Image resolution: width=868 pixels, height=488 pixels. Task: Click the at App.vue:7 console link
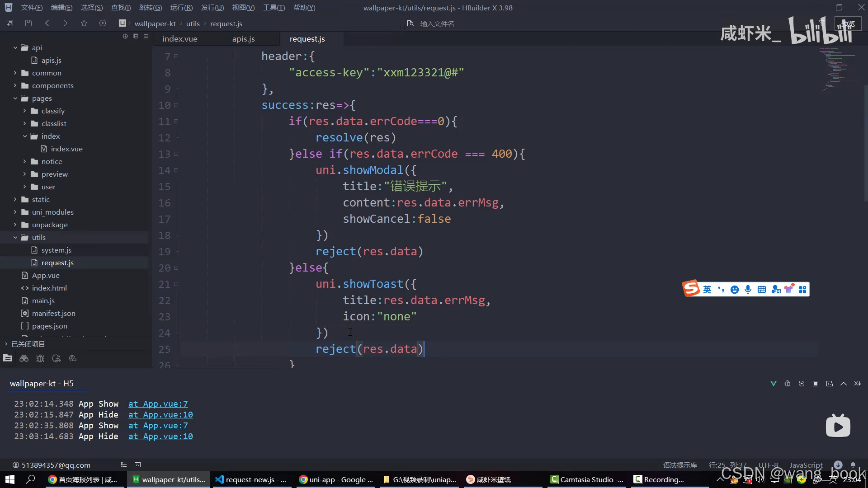point(158,404)
